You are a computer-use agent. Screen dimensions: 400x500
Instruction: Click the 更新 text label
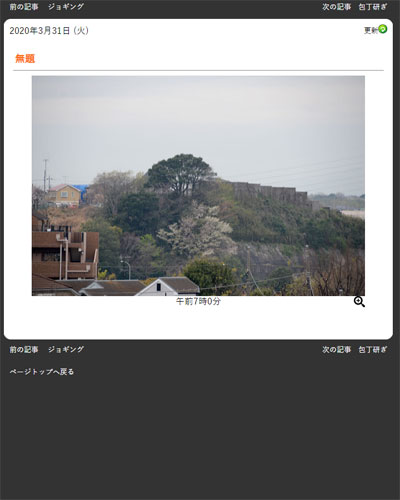(x=371, y=31)
